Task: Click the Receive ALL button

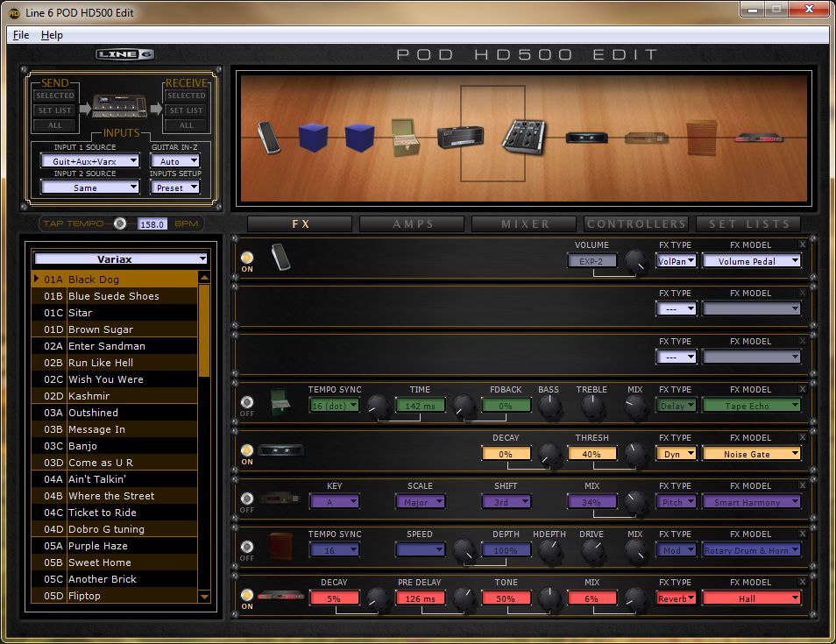Action: click(186, 125)
